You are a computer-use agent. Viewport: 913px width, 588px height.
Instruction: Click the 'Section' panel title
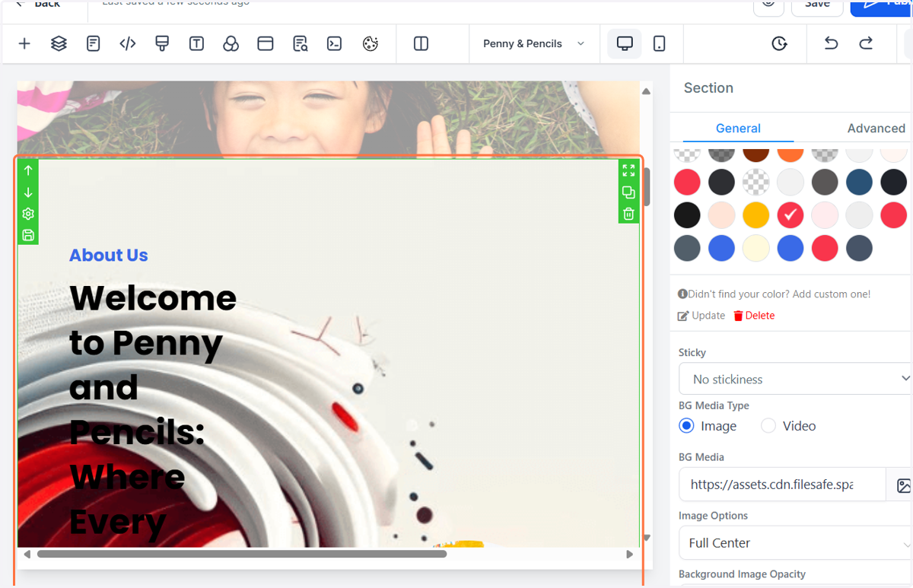click(x=708, y=88)
